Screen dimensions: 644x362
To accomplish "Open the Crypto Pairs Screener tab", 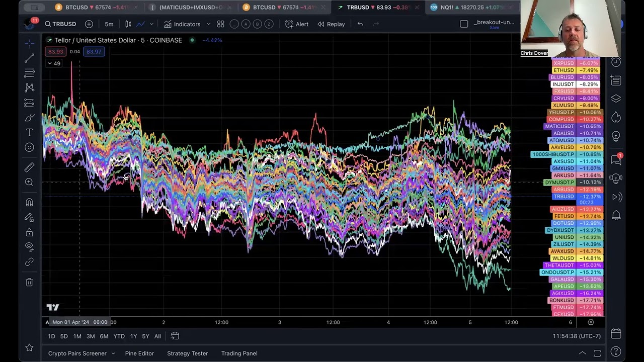I will 77,353.
